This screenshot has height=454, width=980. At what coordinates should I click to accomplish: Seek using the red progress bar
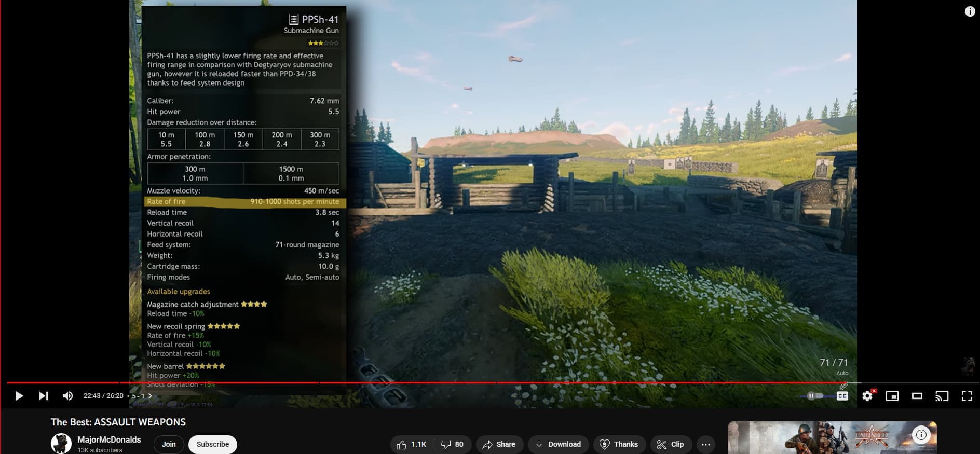(x=415, y=383)
